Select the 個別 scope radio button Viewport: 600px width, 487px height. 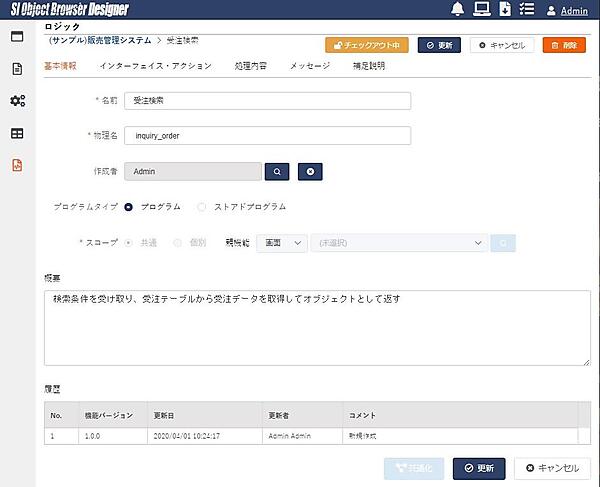coord(179,243)
